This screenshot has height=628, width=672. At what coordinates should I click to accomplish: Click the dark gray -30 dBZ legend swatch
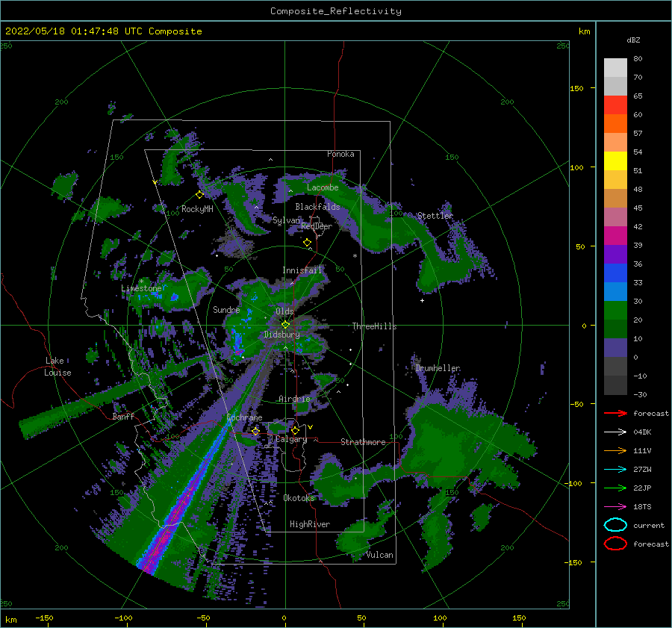pyautogui.click(x=615, y=385)
